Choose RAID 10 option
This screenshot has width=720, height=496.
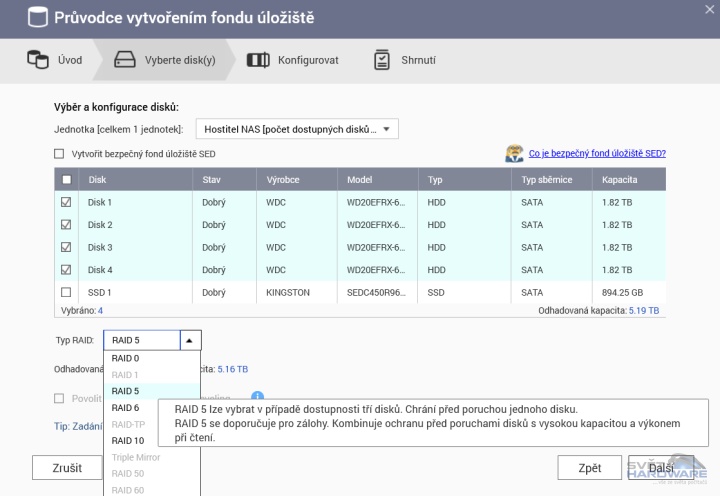pyautogui.click(x=128, y=440)
